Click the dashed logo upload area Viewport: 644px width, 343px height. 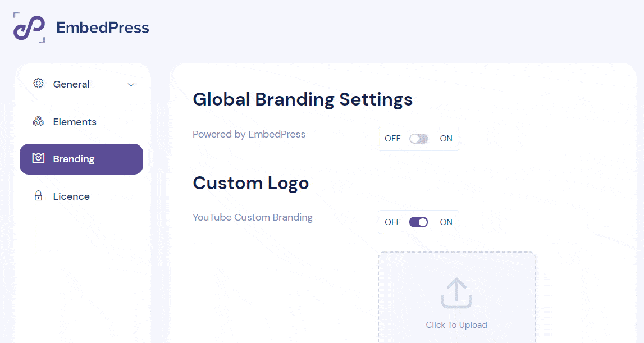pos(456,298)
